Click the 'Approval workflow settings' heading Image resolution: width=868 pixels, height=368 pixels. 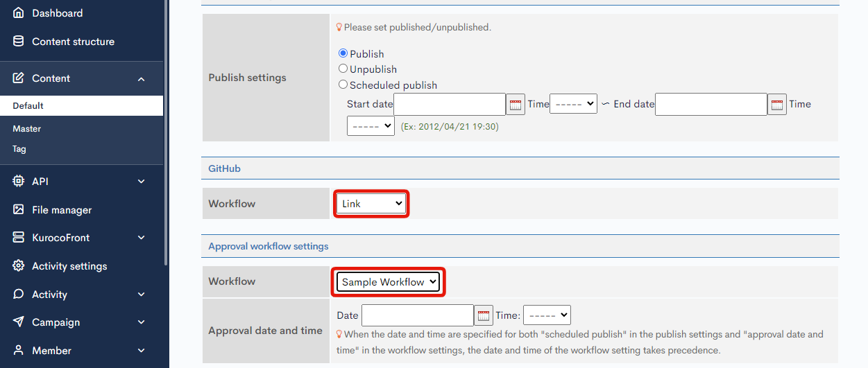pyautogui.click(x=269, y=246)
